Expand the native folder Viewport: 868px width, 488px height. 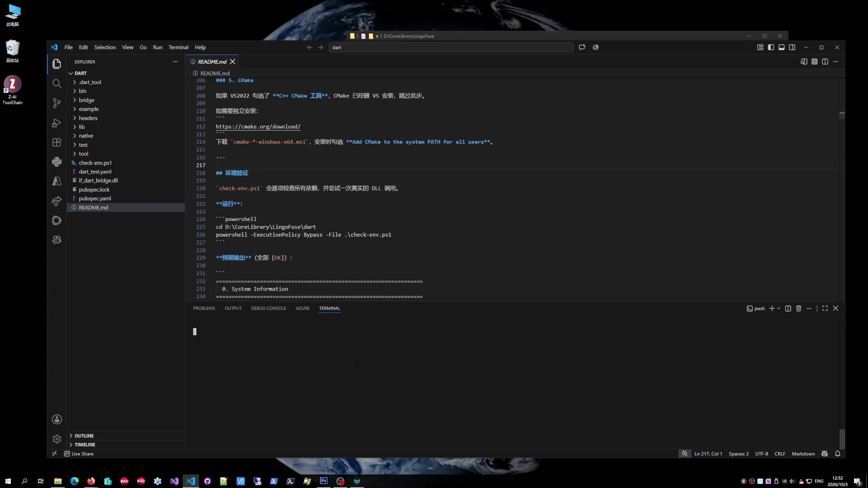(86, 136)
